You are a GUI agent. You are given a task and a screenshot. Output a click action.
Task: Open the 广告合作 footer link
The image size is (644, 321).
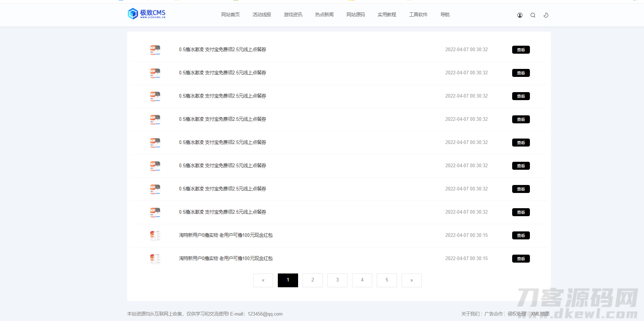pos(493,314)
